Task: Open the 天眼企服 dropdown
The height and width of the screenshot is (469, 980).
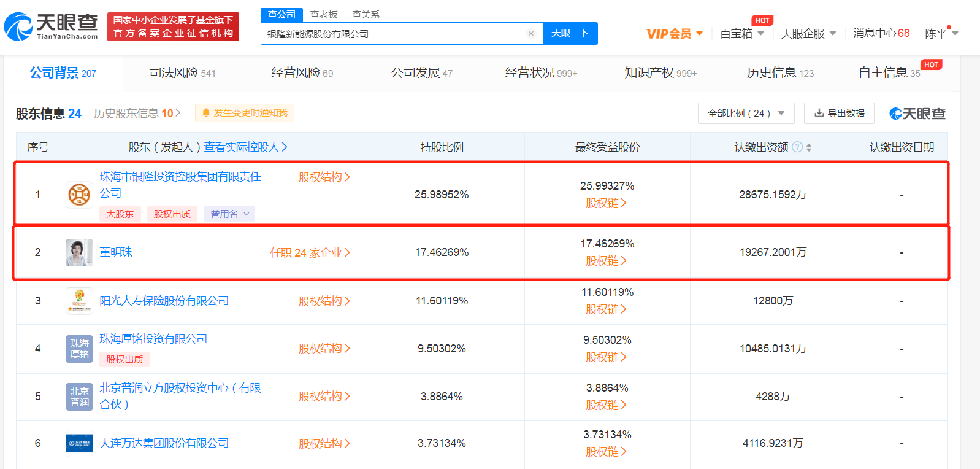Action: 832,33
